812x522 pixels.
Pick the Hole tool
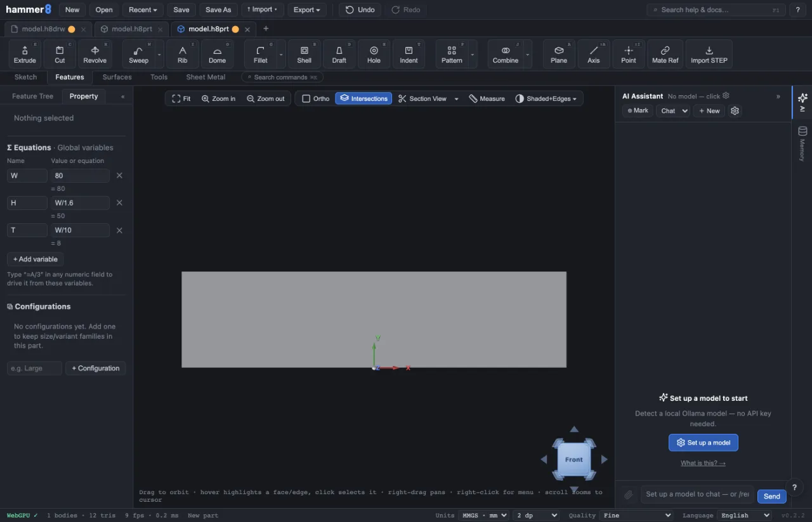coord(374,54)
